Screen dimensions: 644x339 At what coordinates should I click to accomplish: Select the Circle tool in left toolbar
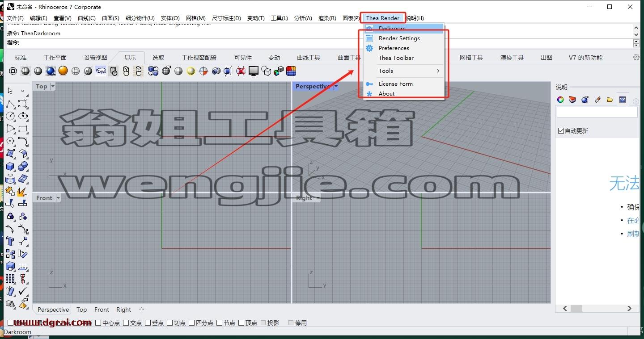(x=10, y=116)
